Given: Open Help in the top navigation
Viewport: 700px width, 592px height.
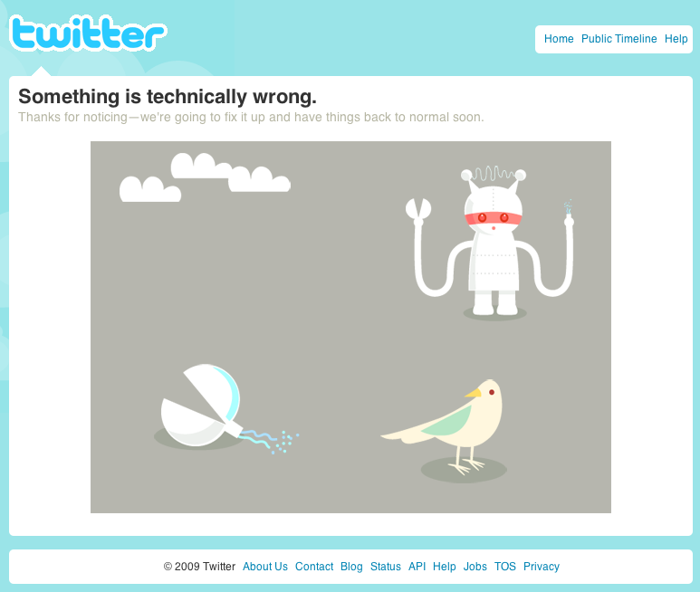Looking at the screenshot, I should (676, 39).
